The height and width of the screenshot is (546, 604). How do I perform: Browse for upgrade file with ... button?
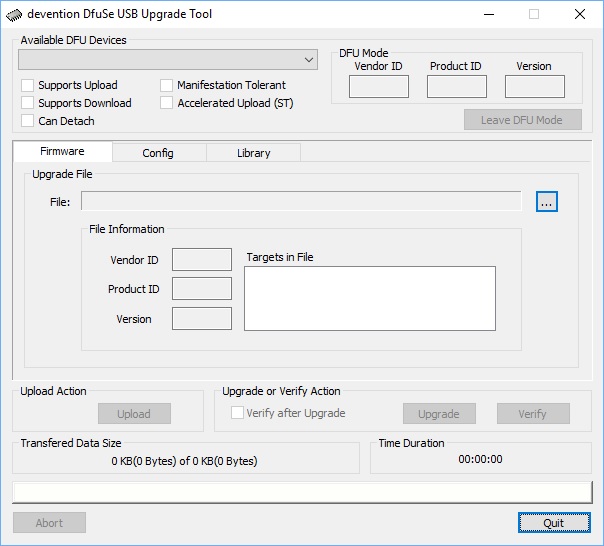pyautogui.click(x=547, y=202)
